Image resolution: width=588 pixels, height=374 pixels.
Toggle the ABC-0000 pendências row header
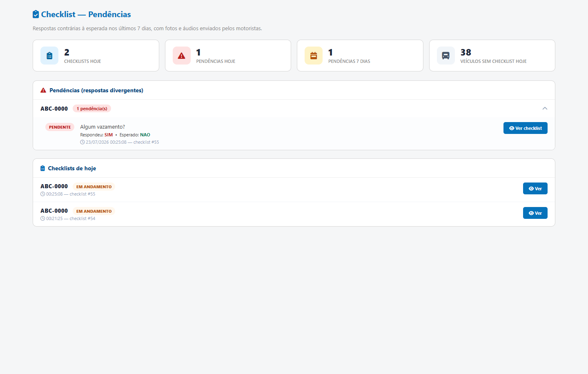coord(294,109)
